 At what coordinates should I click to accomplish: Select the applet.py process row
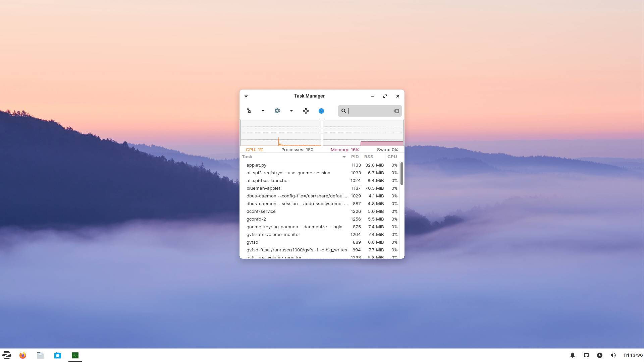tap(295, 165)
